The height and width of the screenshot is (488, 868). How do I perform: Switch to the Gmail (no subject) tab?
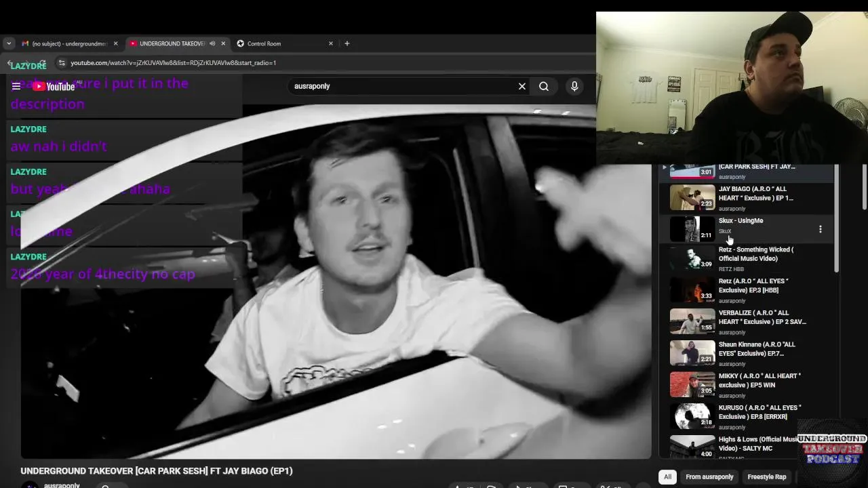(x=70, y=43)
